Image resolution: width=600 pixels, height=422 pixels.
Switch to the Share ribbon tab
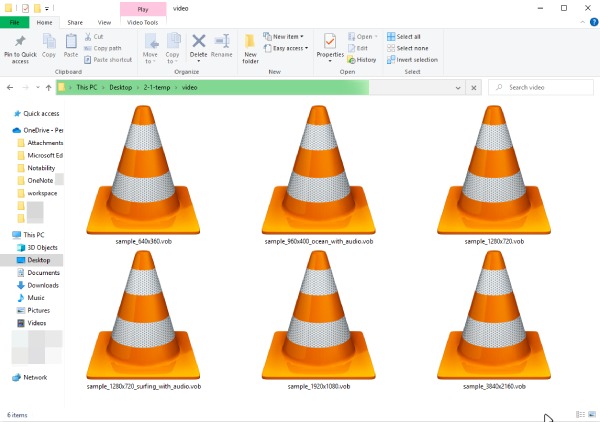click(75, 23)
